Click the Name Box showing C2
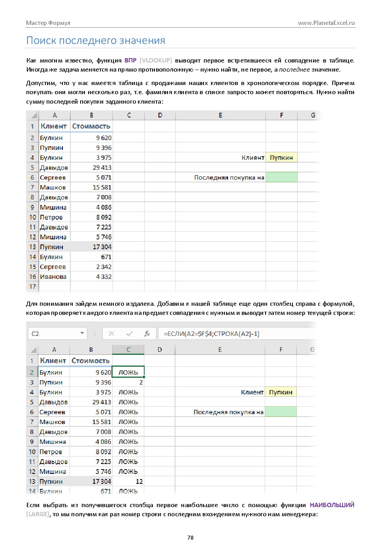 point(57,333)
